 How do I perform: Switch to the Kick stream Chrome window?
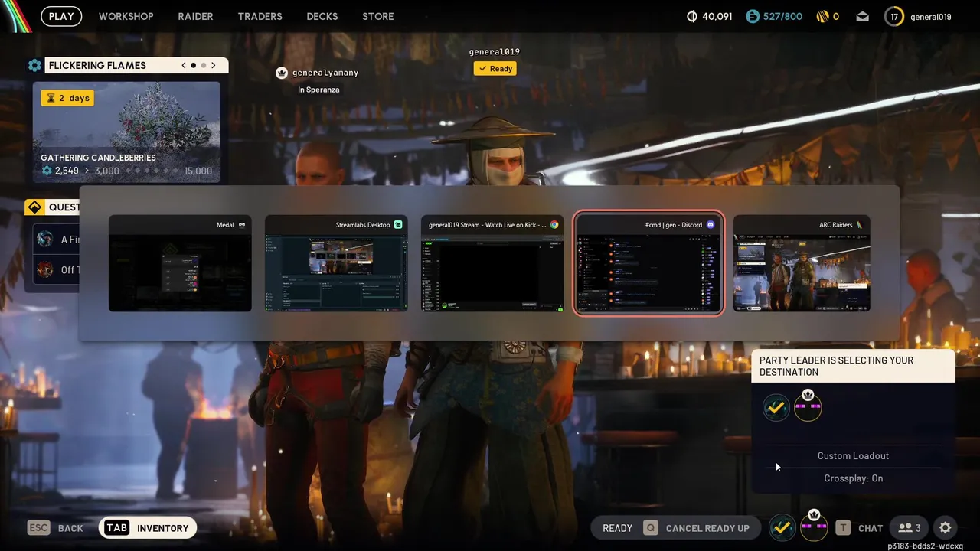492,263
